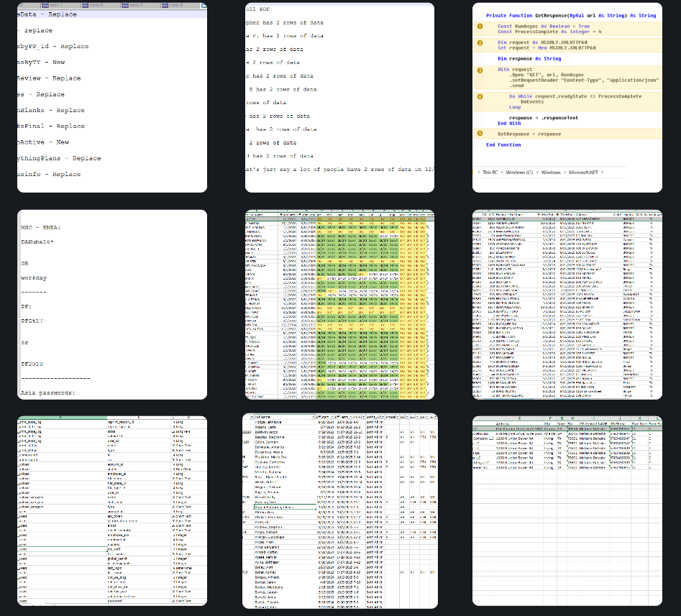This screenshot has height=616, width=681.
Task: Click the orange step 1 badge
Action: click(480, 26)
